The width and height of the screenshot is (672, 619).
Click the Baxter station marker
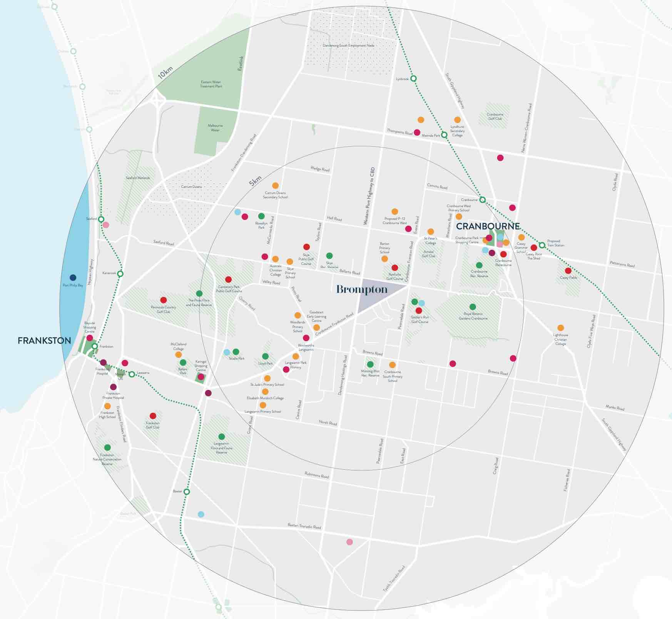coord(187,492)
